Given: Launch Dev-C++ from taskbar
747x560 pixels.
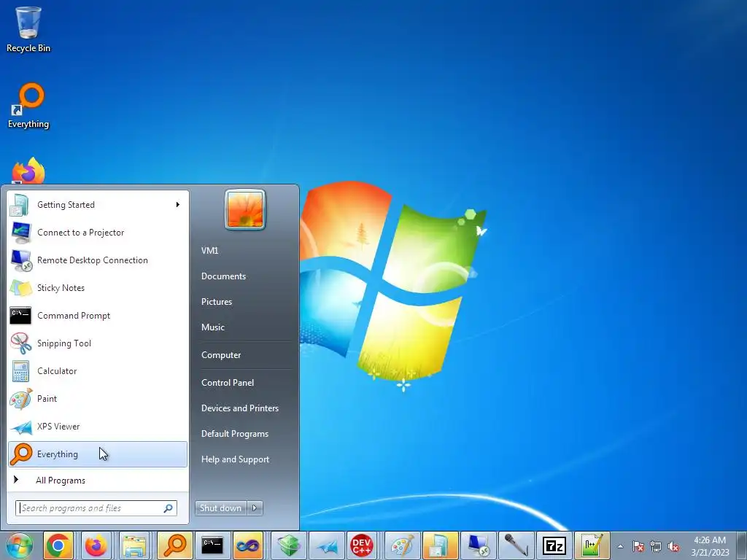Looking at the screenshot, I should pos(362,545).
